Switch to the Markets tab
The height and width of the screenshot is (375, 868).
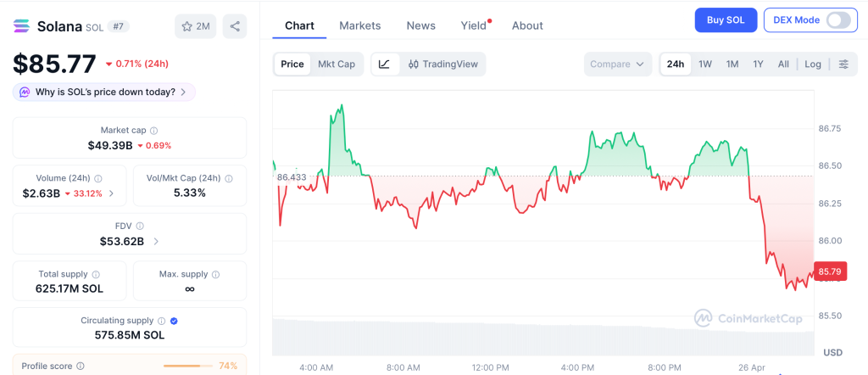pos(360,25)
